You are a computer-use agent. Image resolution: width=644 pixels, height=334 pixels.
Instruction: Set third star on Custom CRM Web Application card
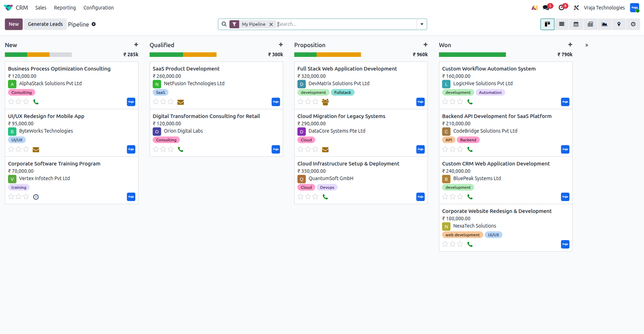(x=460, y=197)
